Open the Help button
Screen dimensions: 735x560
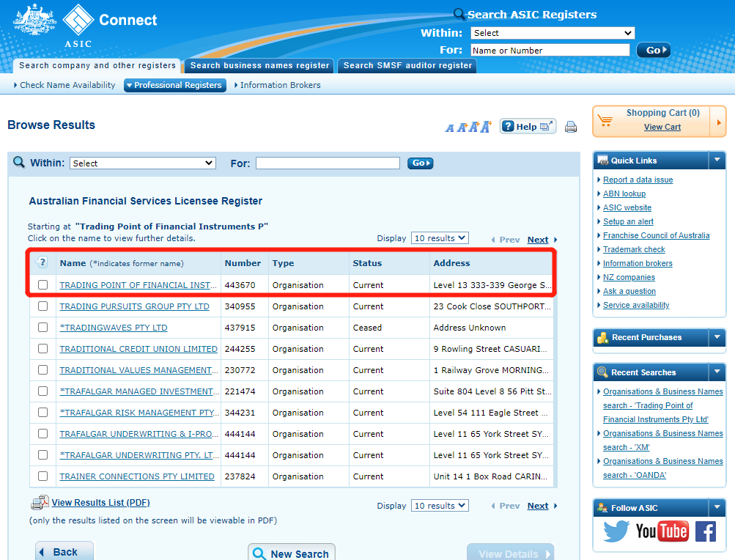pyautogui.click(x=528, y=127)
